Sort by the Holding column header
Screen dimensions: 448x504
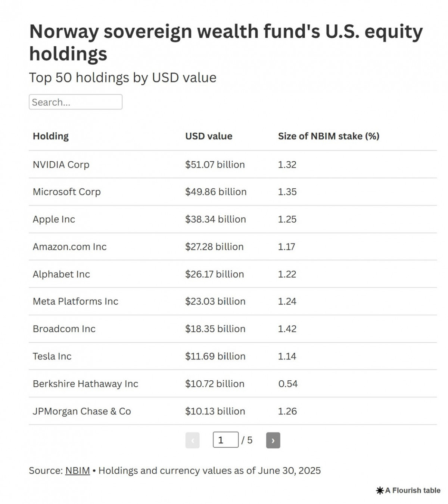click(51, 136)
